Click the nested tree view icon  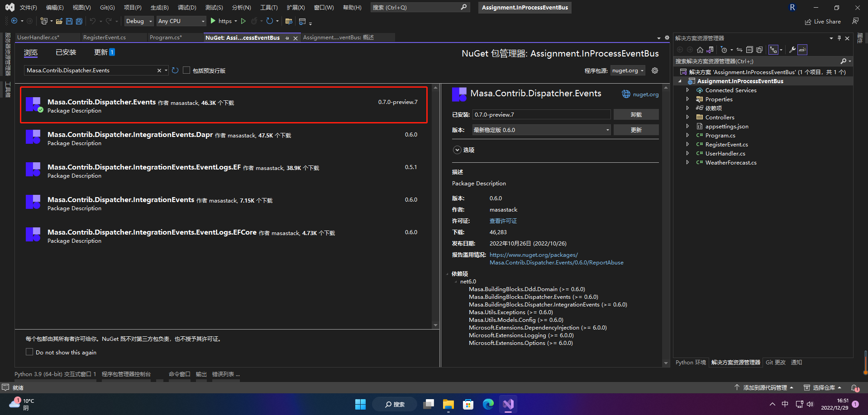(x=773, y=50)
